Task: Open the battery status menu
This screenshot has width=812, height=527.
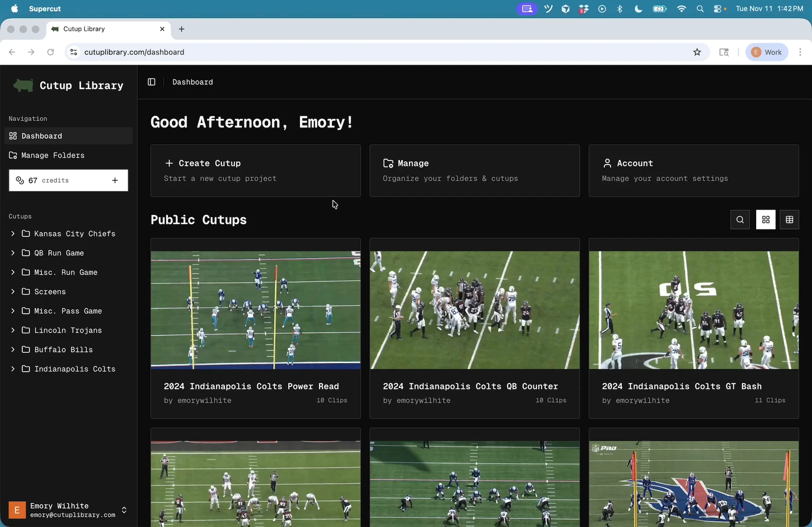Action: (x=659, y=9)
